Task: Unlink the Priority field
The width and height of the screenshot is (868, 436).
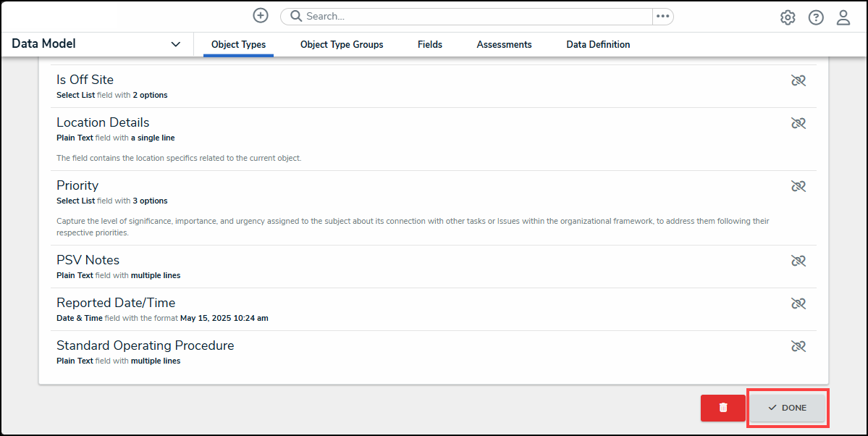Action: click(x=799, y=186)
